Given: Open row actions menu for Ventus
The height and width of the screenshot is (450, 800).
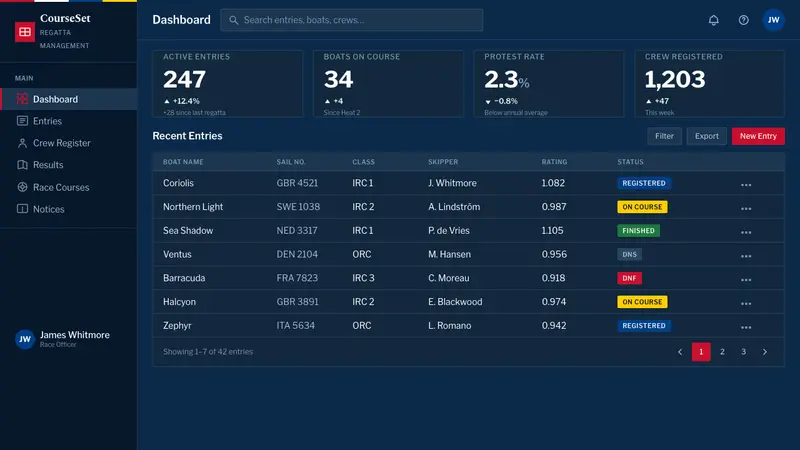Looking at the screenshot, I should tap(746, 256).
